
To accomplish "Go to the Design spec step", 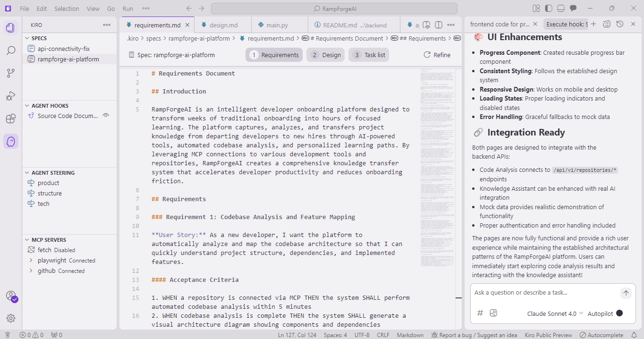I will pos(325,55).
